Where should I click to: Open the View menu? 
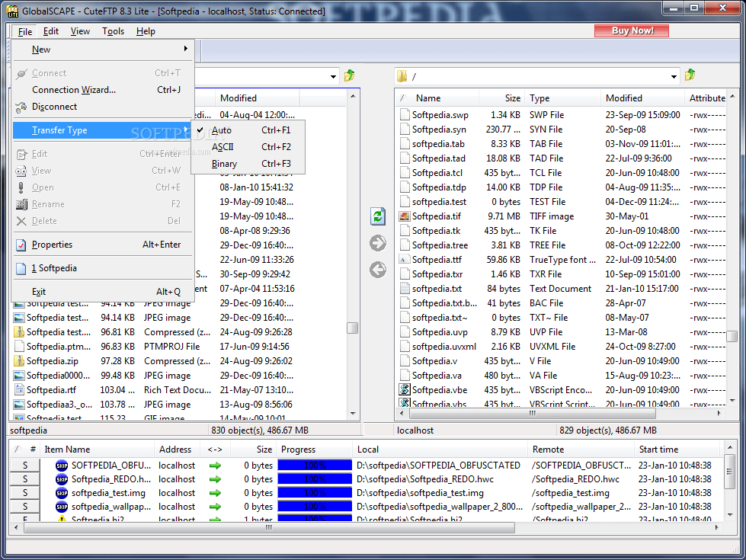(80, 31)
